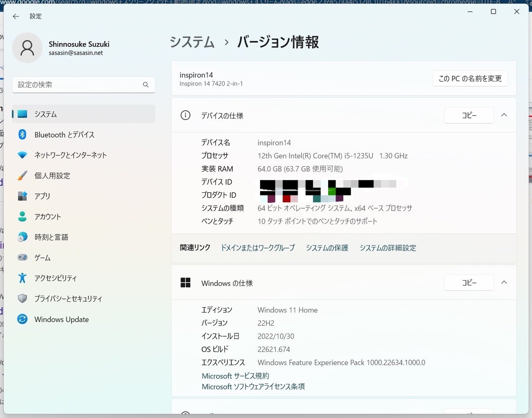Click the Wi-Fi network icon
Image resolution: width=532 pixels, height=418 pixels.
point(23,155)
